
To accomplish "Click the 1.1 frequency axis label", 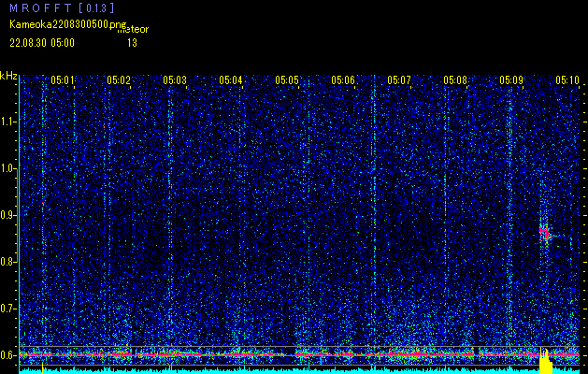I will [8, 122].
